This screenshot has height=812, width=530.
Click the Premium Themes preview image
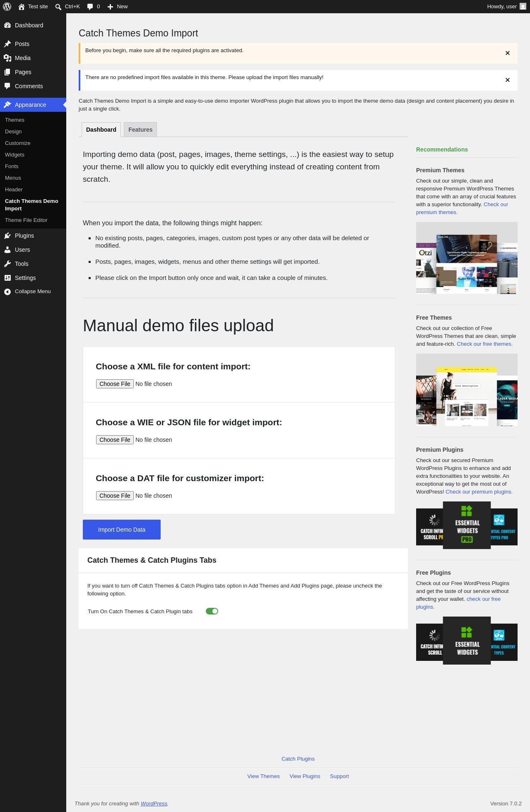point(467,258)
